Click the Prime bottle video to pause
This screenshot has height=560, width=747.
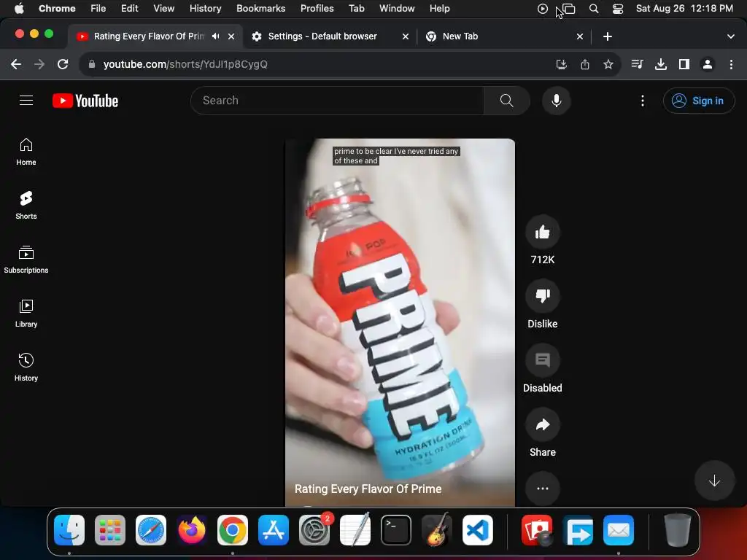[x=400, y=322]
